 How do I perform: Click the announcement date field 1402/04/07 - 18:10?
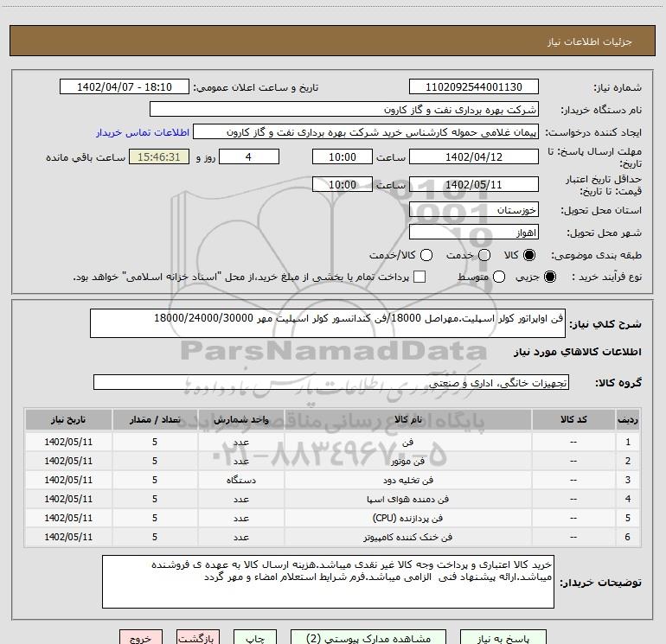125,87
